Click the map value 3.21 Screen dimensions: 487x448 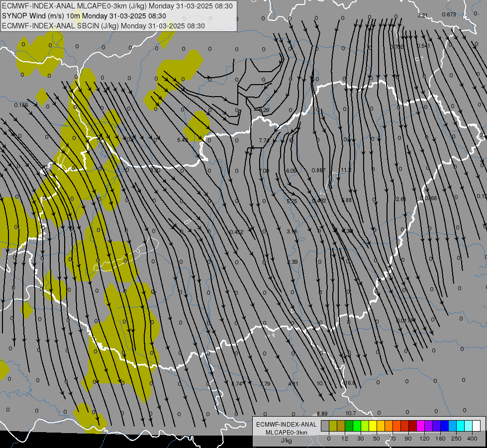click(x=422, y=15)
